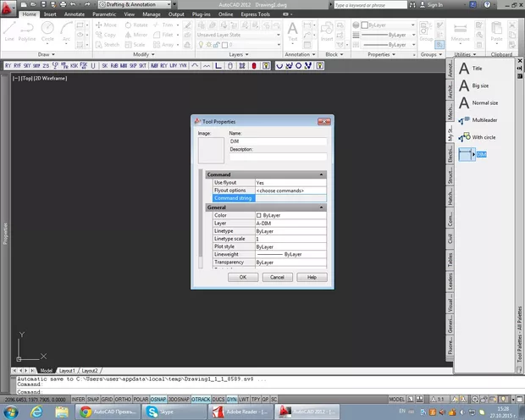Select the With circle leader tool
This screenshot has width=525, height=420.
[483, 136]
